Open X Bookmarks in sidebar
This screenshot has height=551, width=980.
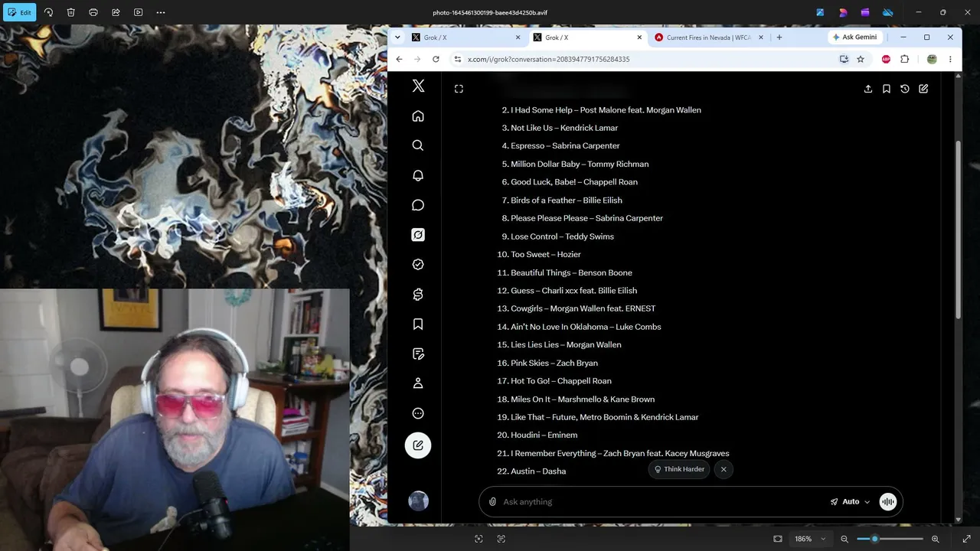click(418, 324)
